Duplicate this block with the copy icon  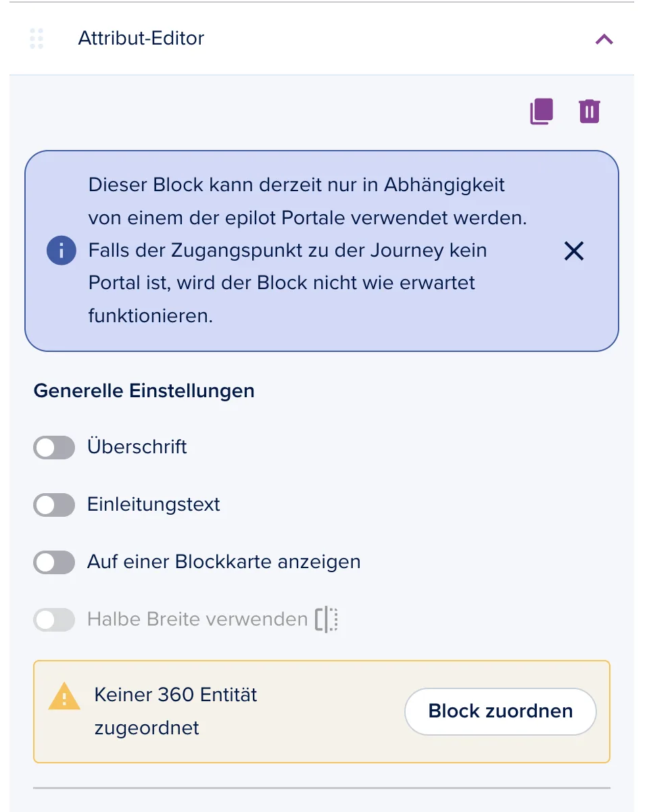[x=542, y=111]
